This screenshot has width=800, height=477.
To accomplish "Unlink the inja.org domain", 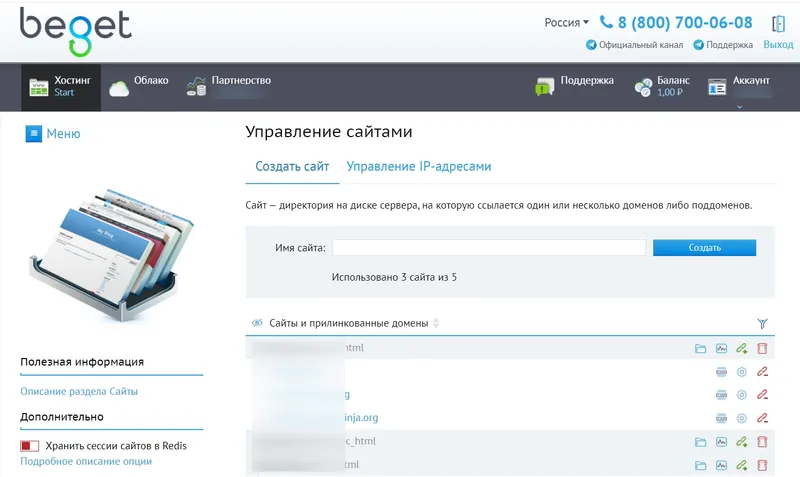I will click(x=762, y=418).
